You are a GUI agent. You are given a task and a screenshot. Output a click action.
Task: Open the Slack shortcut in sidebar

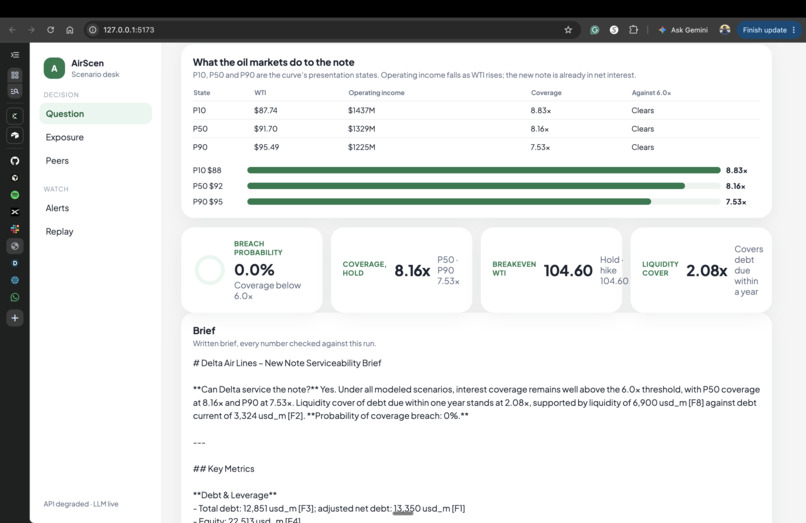15,229
